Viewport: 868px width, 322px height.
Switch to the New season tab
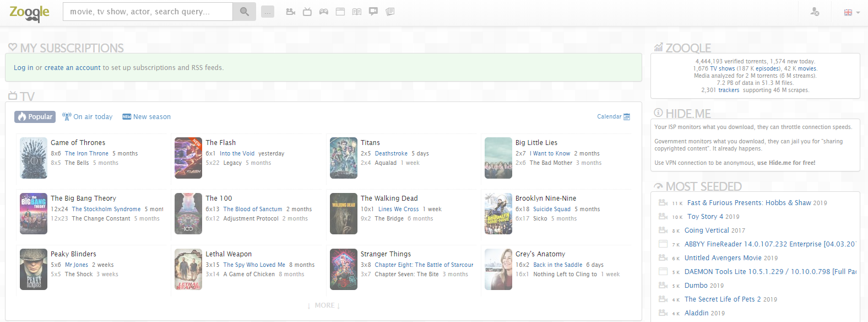(147, 117)
